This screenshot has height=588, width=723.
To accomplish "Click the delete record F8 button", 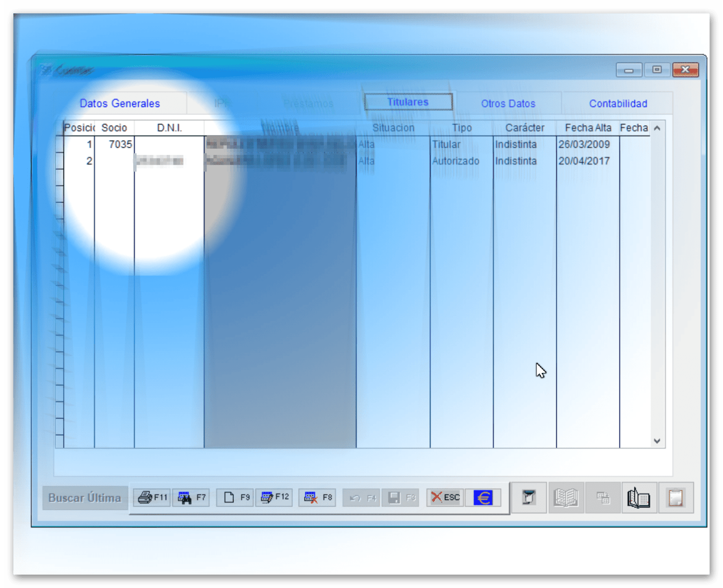I will pyautogui.click(x=317, y=498).
